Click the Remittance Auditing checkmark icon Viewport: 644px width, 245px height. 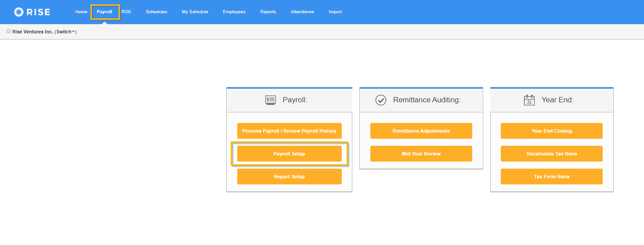click(380, 100)
